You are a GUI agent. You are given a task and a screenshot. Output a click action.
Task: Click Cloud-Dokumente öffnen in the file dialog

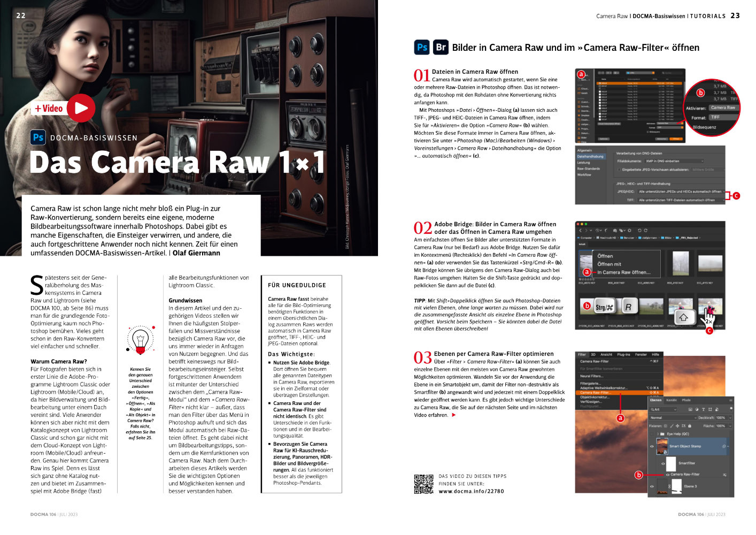608,124
